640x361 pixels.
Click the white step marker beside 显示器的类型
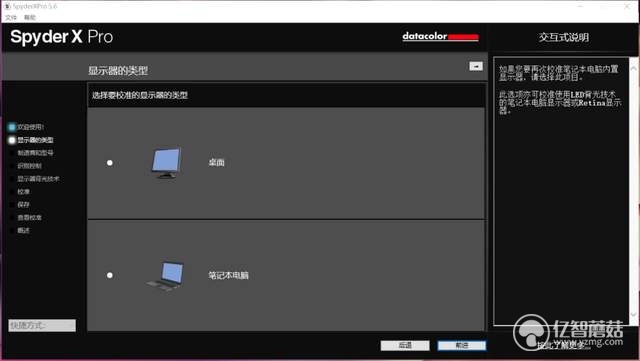11,140
